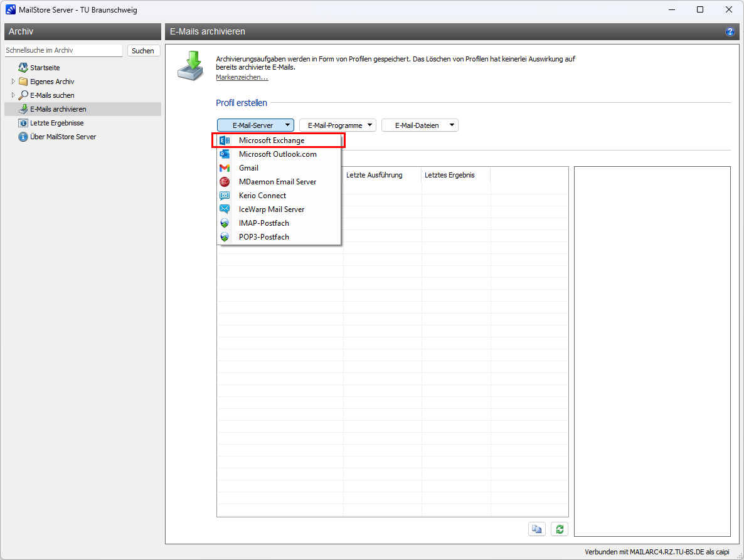
Task: Open the Markenzeichen… link
Action: [x=242, y=77]
